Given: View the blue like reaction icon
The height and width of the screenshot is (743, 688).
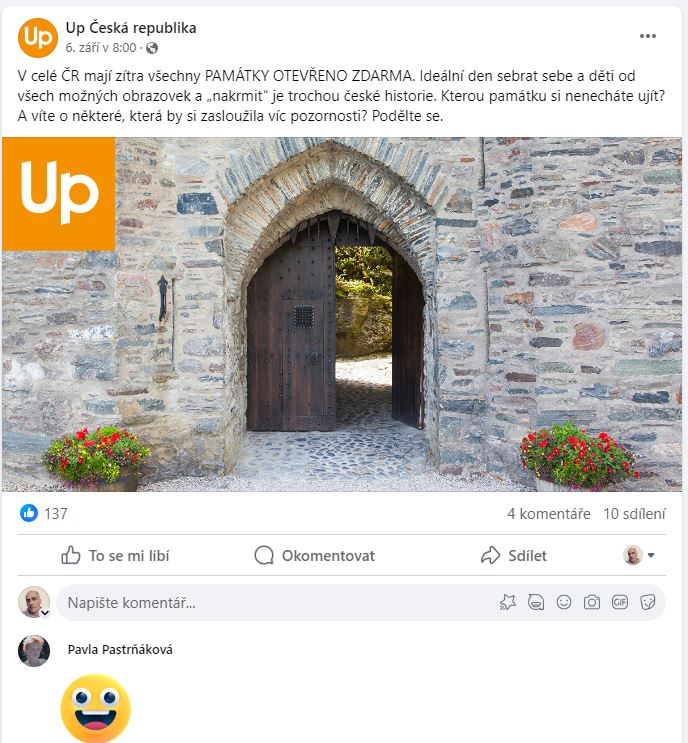Looking at the screenshot, I should pyautogui.click(x=29, y=513).
